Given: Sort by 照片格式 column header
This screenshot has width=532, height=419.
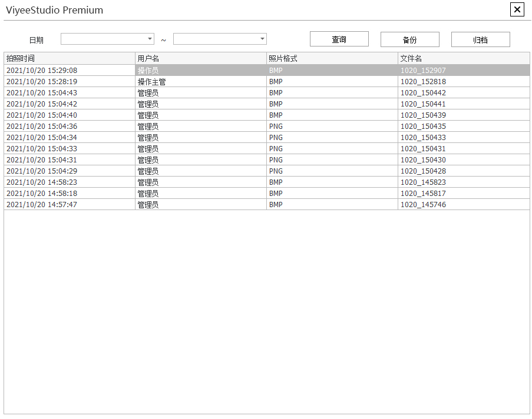Looking at the screenshot, I should click(332, 58).
